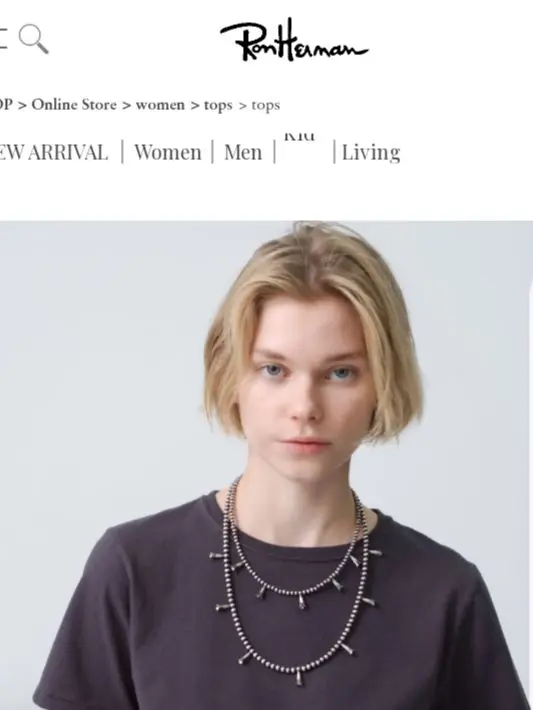
Task: Open the hamburger menu icon
Action: (3, 38)
